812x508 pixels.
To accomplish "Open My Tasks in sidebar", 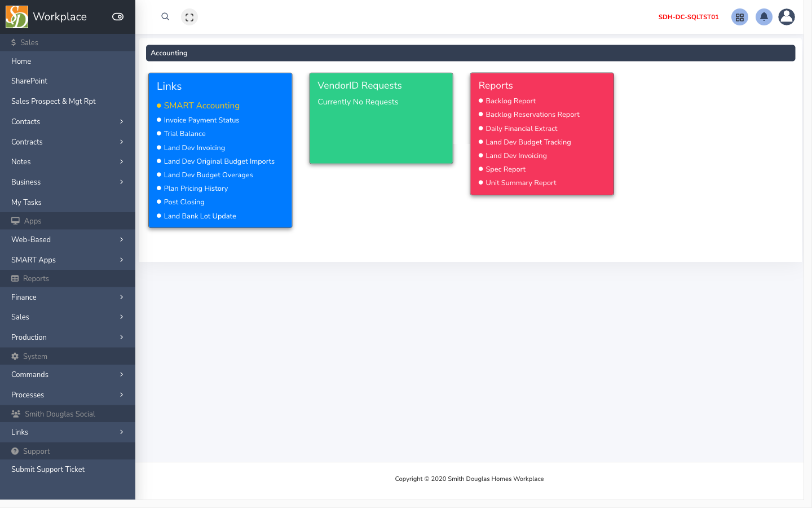I will [68, 203].
